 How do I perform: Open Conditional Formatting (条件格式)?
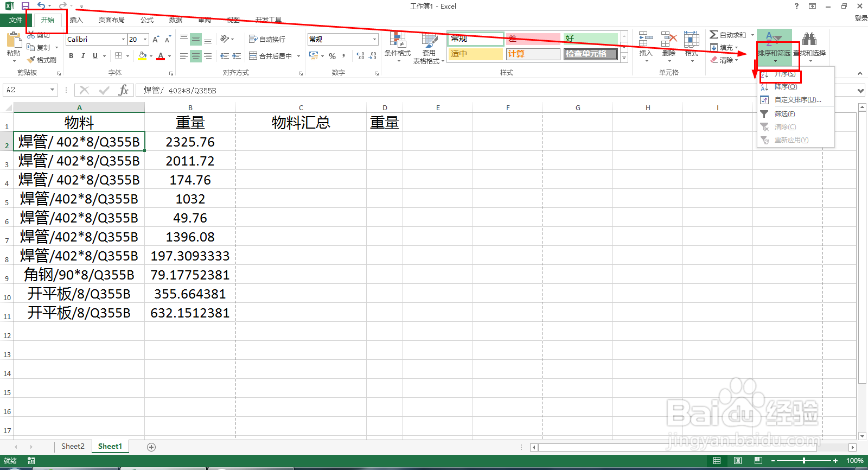point(398,48)
